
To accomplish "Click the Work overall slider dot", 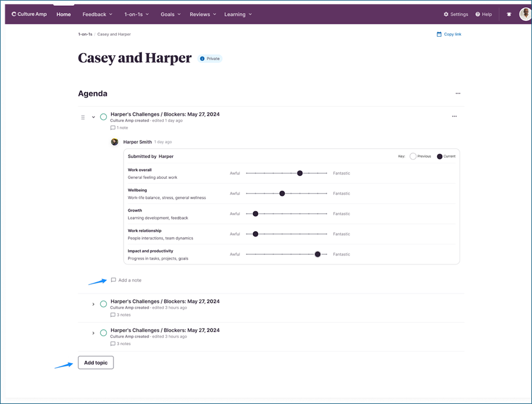I will 300,173.
